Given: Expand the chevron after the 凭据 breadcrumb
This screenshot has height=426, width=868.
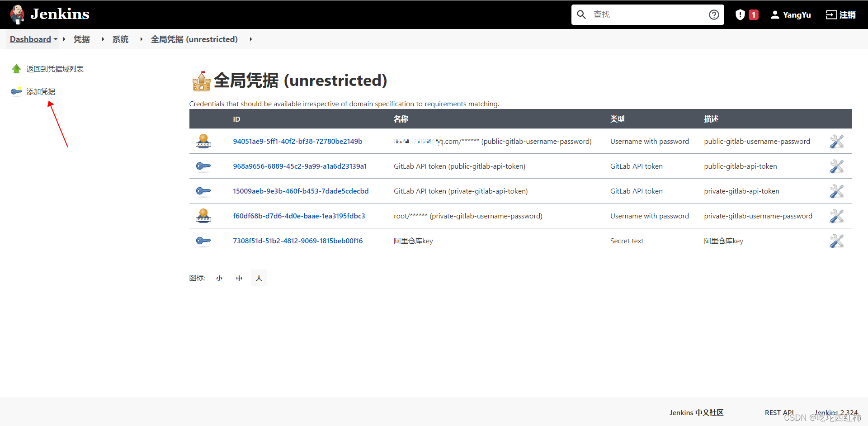Looking at the screenshot, I should coord(103,39).
